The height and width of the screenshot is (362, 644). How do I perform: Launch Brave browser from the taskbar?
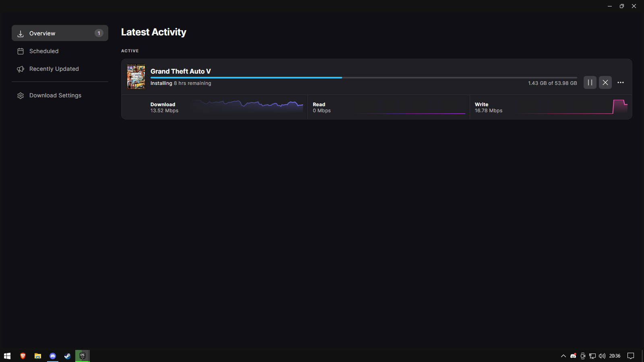pos(23,356)
